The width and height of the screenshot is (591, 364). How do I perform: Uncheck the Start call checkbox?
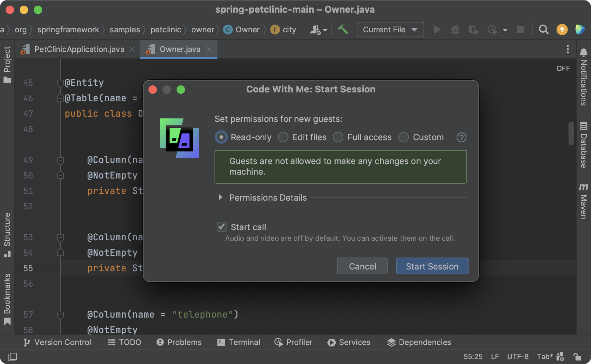[221, 227]
